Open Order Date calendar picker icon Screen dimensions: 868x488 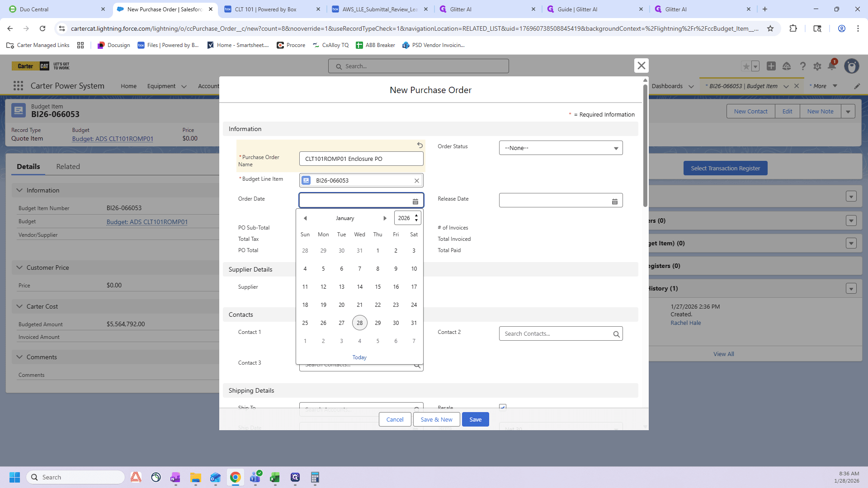point(415,202)
